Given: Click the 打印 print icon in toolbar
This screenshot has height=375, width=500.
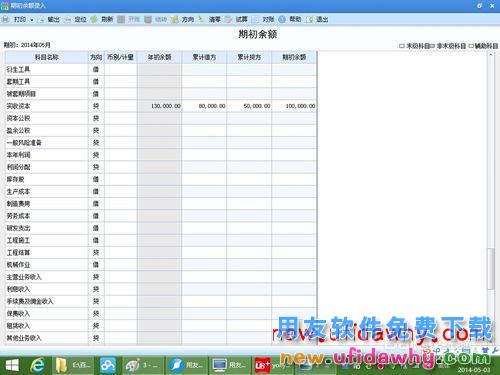Looking at the screenshot, I should pyautogui.click(x=6, y=20).
